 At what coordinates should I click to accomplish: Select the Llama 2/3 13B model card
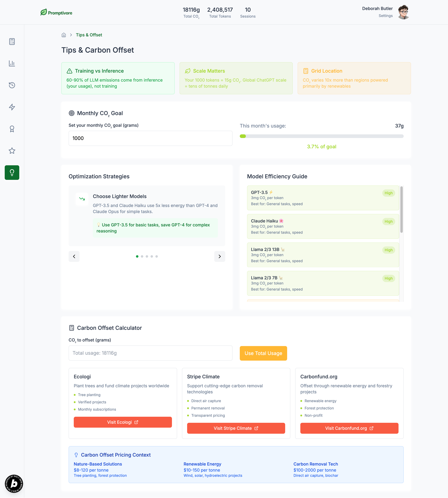tap(323, 255)
